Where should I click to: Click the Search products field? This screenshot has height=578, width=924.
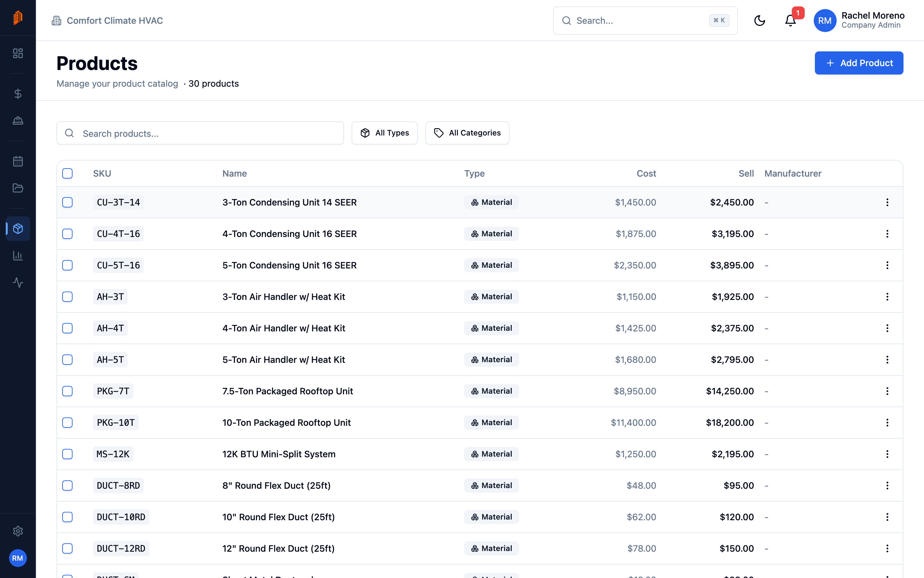tap(200, 133)
